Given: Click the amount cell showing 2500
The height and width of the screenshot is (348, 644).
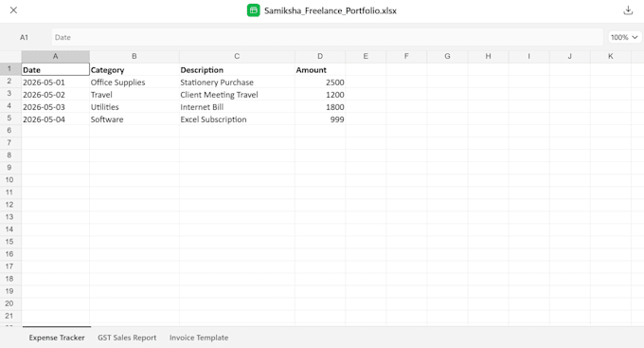Looking at the screenshot, I should pyautogui.click(x=320, y=82).
